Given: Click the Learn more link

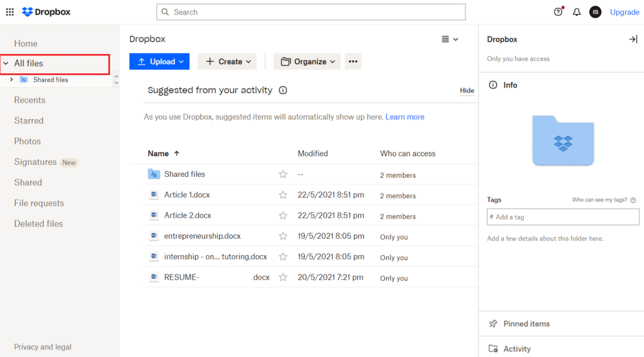Looking at the screenshot, I should coord(404,117).
